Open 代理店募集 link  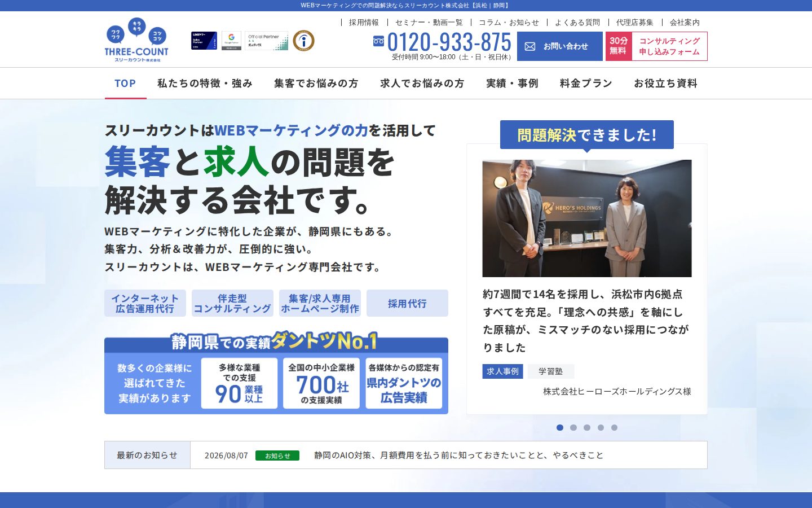pos(635,23)
